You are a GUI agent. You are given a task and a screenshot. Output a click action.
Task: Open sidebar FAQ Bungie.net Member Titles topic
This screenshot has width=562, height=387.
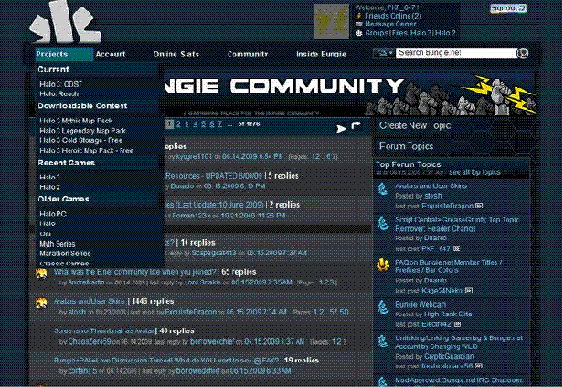[449, 266]
